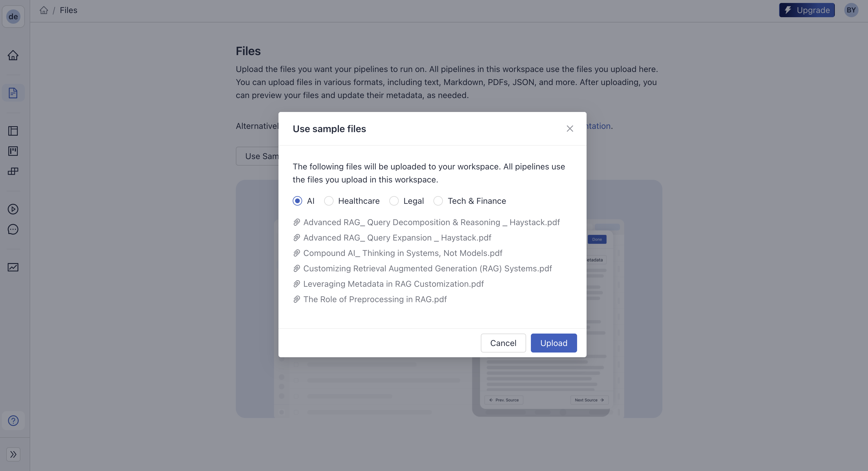Select the Tech & Finance radio button
868x471 pixels.
pos(438,201)
